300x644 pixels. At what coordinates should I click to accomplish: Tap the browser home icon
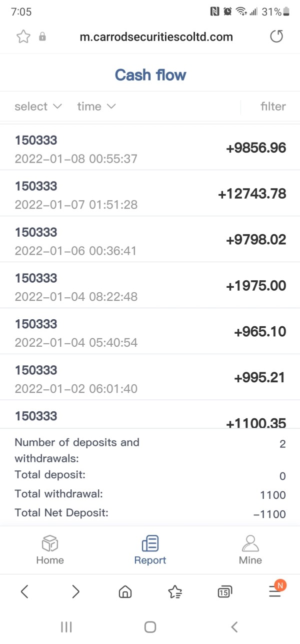(x=125, y=592)
